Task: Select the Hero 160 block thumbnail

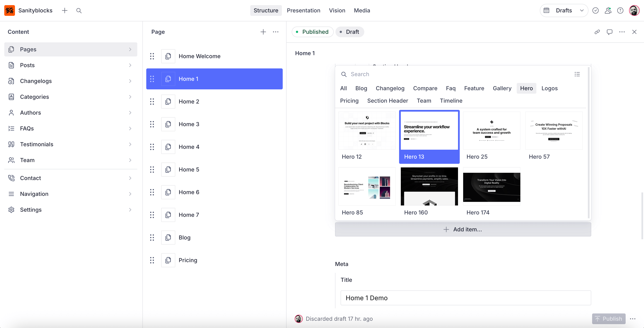Action: click(429, 186)
